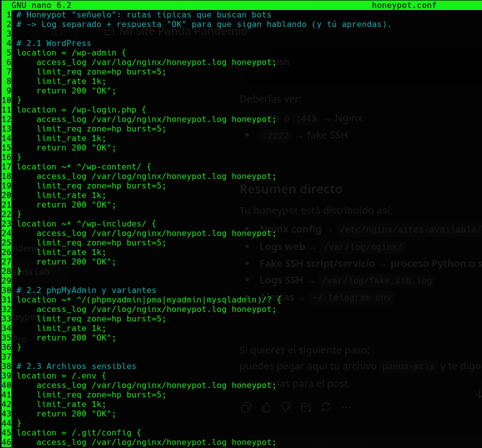Screen dimensions: 482x448
Task: Click the '# 2.2 phpMyAdmin y variantes' comment
Action: click(x=87, y=290)
